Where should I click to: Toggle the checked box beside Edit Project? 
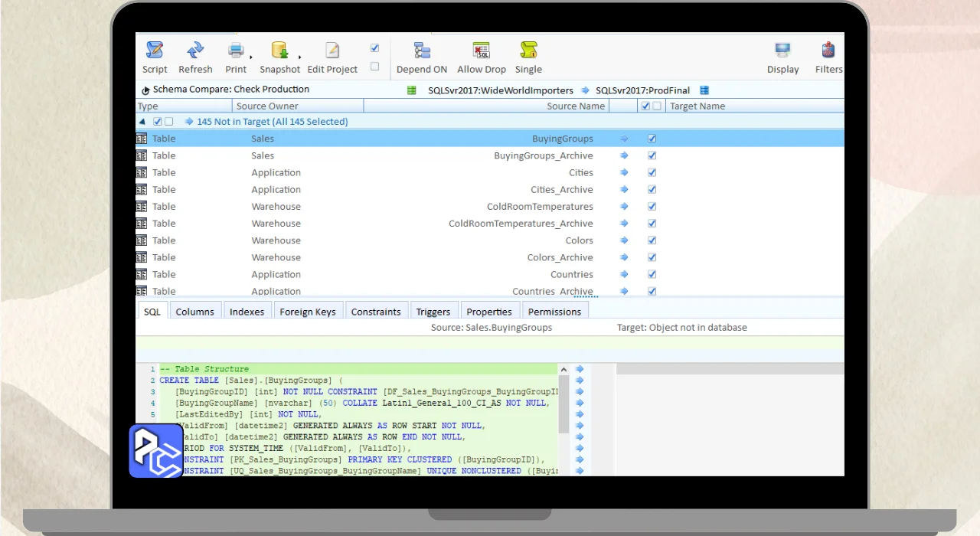pyautogui.click(x=374, y=47)
